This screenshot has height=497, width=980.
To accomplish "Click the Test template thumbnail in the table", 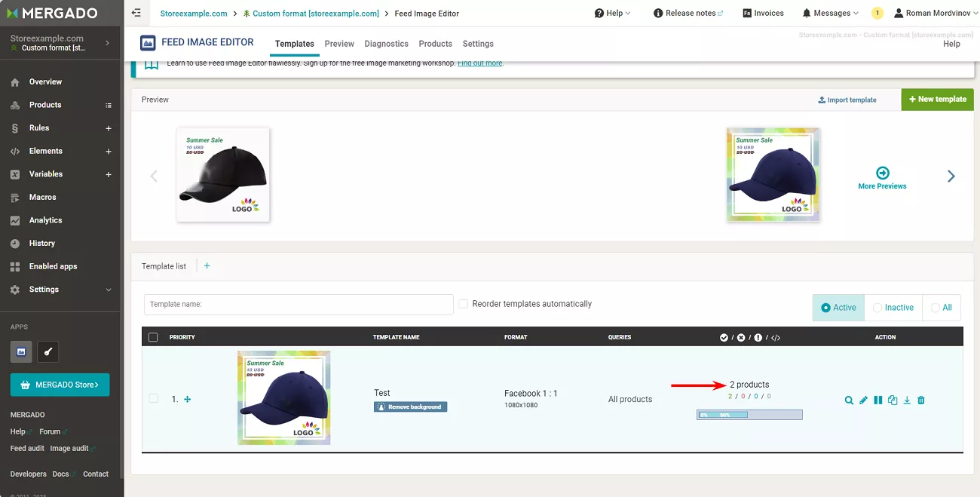I will (x=283, y=397).
